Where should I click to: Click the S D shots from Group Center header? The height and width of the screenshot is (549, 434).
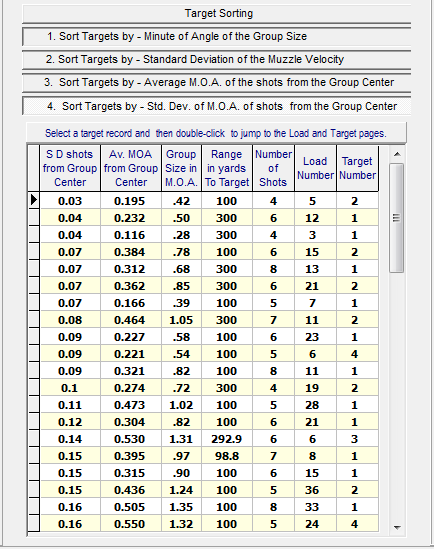pyautogui.click(x=70, y=168)
